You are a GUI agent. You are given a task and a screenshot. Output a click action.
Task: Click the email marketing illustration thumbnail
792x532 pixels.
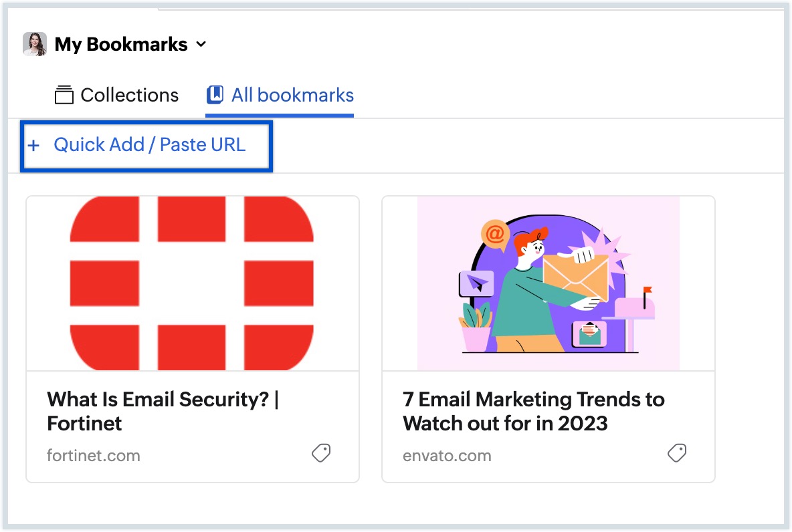tap(548, 283)
